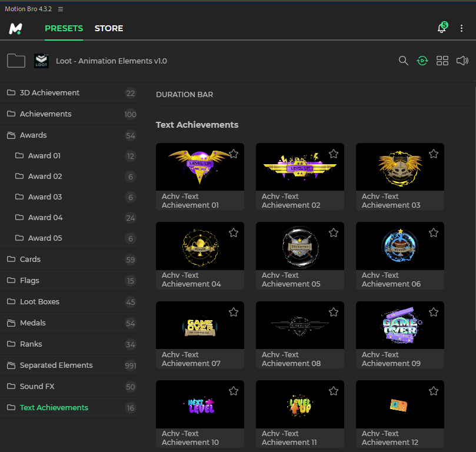Image resolution: width=476 pixels, height=452 pixels.
Task: Toggle the sound speaker icon
Action: (x=462, y=61)
